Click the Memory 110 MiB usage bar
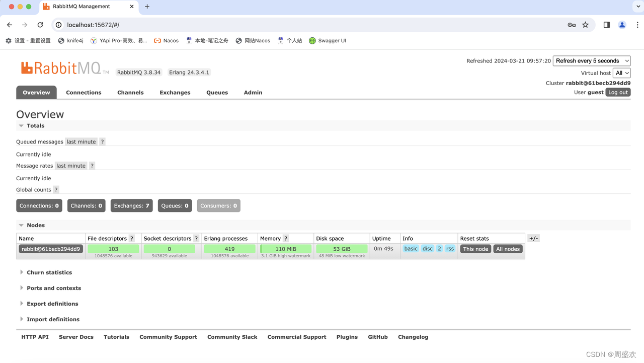Screen dimensions: 644x363 [286, 249]
